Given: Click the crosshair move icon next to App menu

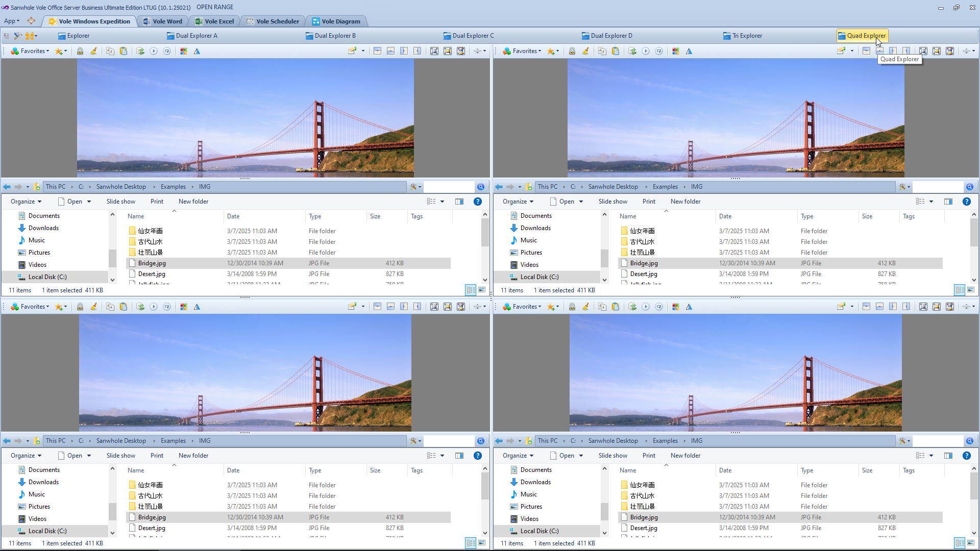Looking at the screenshot, I should point(31,21).
